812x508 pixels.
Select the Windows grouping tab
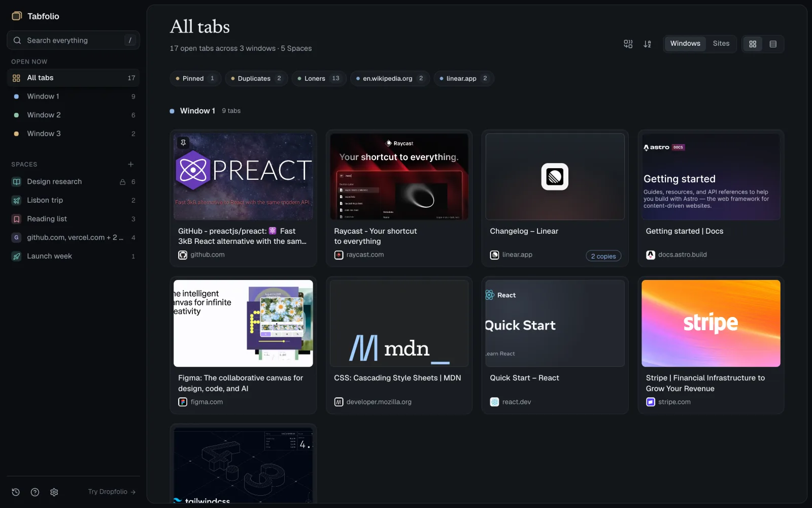pyautogui.click(x=685, y=44)
